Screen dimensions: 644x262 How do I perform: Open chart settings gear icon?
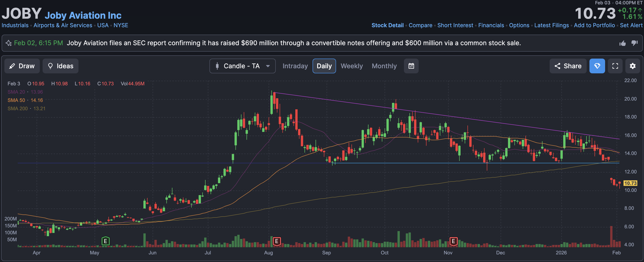pos(632,66)
